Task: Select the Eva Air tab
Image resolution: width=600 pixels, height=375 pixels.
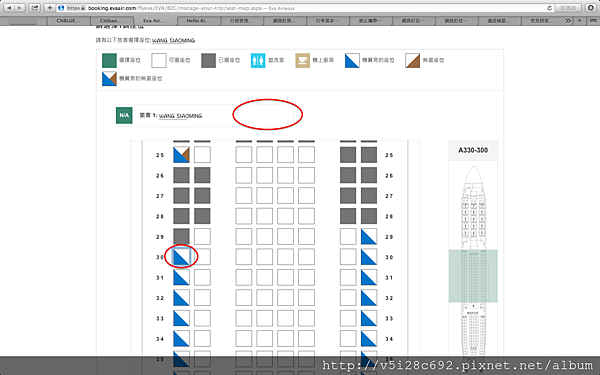Action: pos(154,21)
